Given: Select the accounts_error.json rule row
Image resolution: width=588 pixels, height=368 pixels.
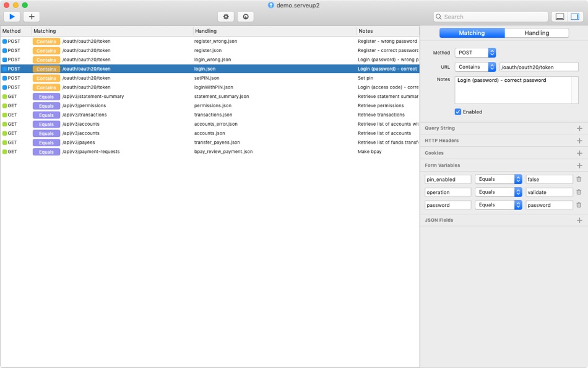Looking at the screenshot, I should [x=210, y=125].
